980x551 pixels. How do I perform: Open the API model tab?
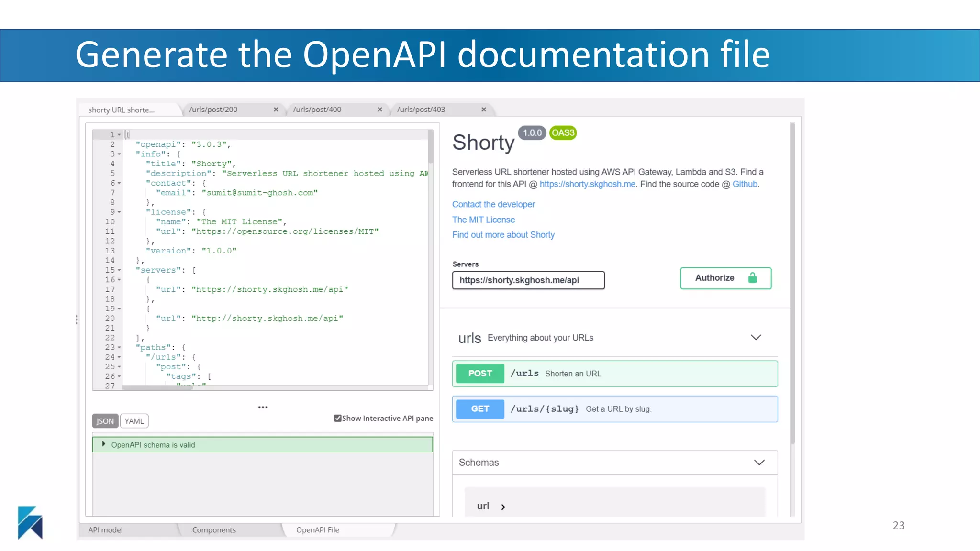[x=105, y=530]
